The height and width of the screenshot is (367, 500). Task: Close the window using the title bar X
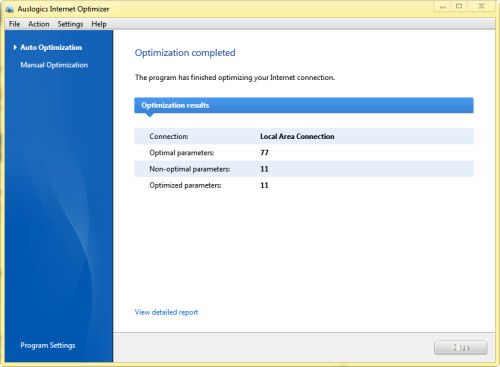click(481, 6)
